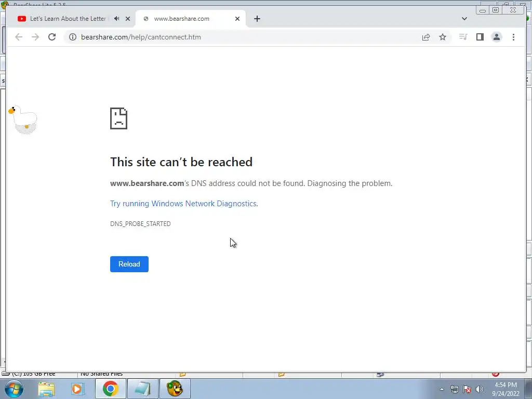Screen dimensions: 532x399
Task: Open Chrome three-dot menu
Action: pyautogui.click(x=513, y=37)
